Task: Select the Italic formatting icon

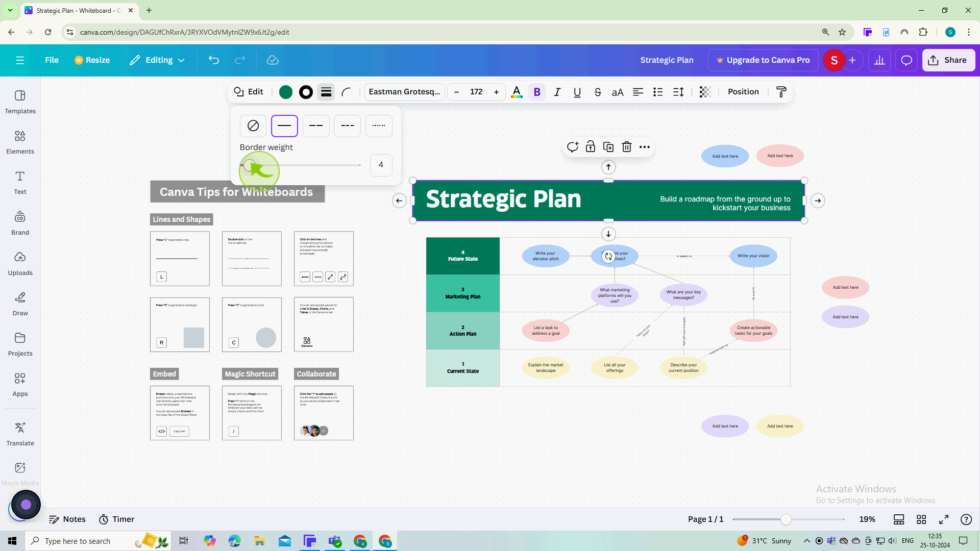Action: (x=558, y=91)
